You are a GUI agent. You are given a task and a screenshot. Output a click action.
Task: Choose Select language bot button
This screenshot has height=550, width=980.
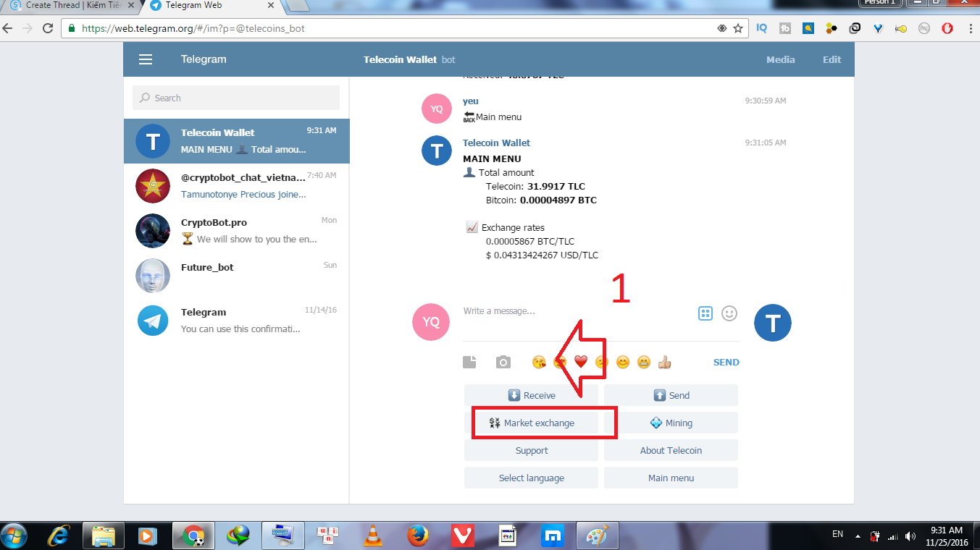[x=532, y=478]
